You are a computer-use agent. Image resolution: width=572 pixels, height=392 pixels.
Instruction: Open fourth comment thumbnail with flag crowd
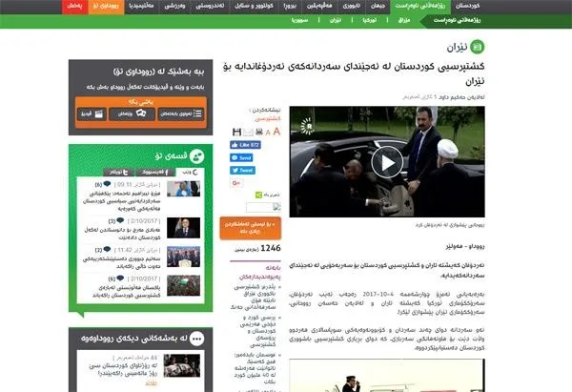(183, 285)
